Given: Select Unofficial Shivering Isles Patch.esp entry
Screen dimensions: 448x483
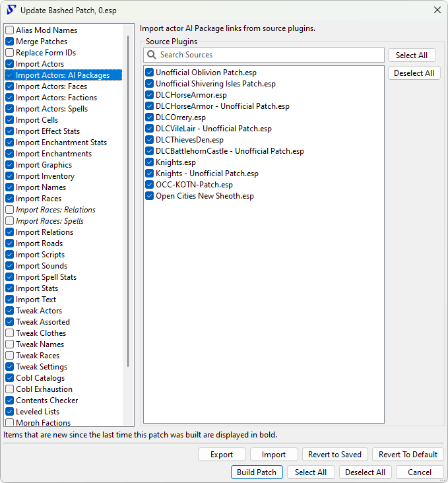Looking at the screenshot, I should (216, 84).
